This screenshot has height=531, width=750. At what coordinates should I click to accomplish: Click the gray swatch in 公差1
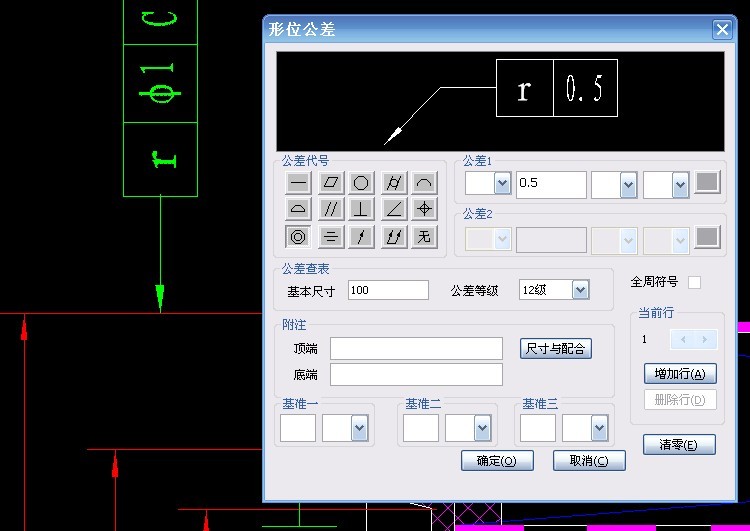coord(707,183)
